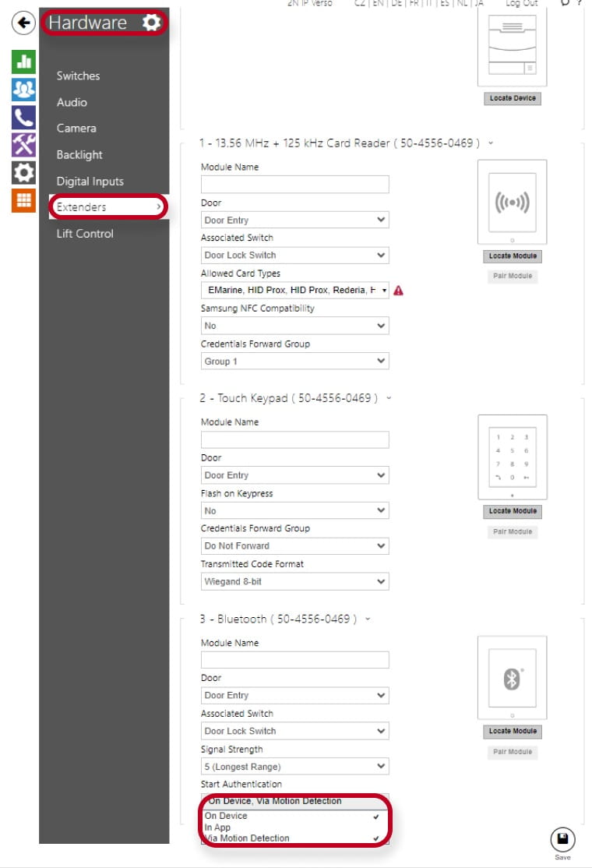Screen dimensions: 592x868
Task: Open the Signal Strength dropdown
Action: pyautogui.click(x=295, y=766)
